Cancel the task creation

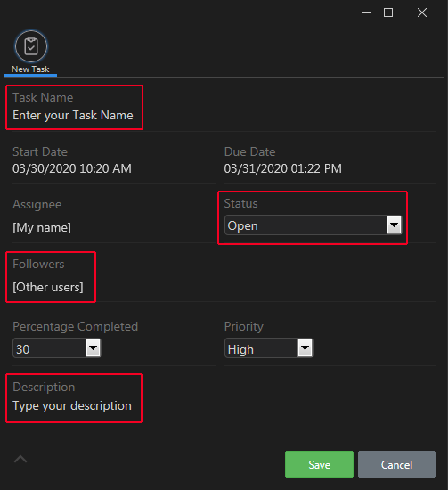[x=396, y=464]
